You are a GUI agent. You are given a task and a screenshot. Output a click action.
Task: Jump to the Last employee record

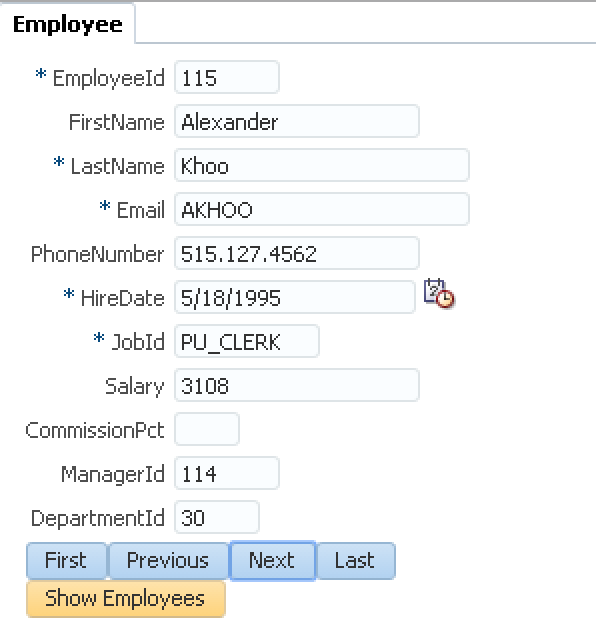[x=356, y=560]
